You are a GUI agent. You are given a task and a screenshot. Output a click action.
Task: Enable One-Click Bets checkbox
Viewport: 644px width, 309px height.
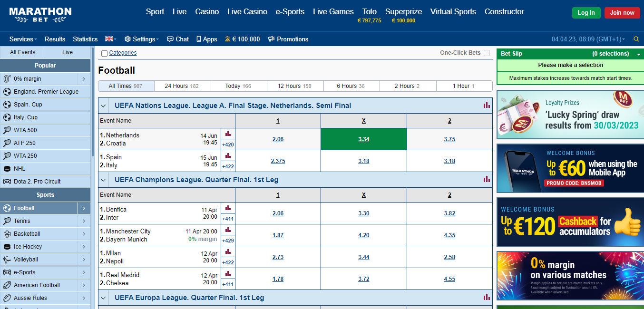(x=487, y=53)
